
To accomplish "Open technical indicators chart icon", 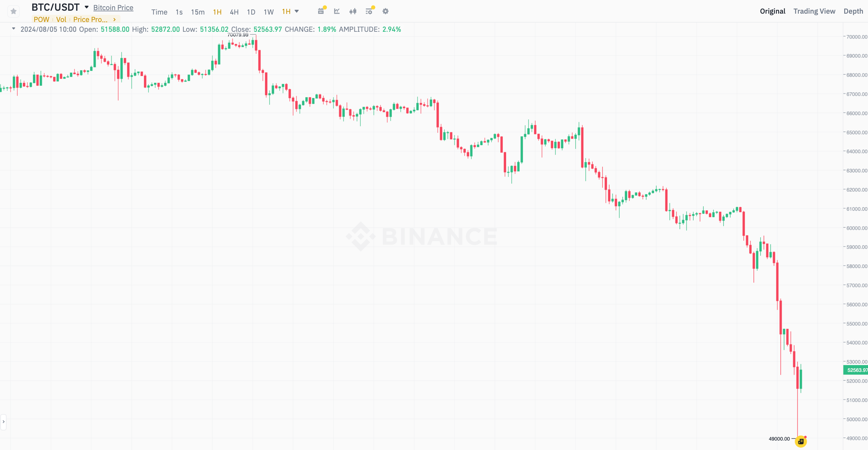I will pos(337,12).
